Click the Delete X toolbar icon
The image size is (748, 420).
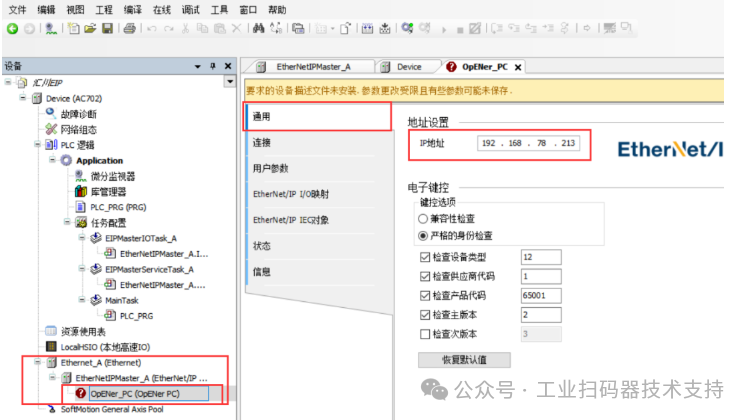coord(237,29)
